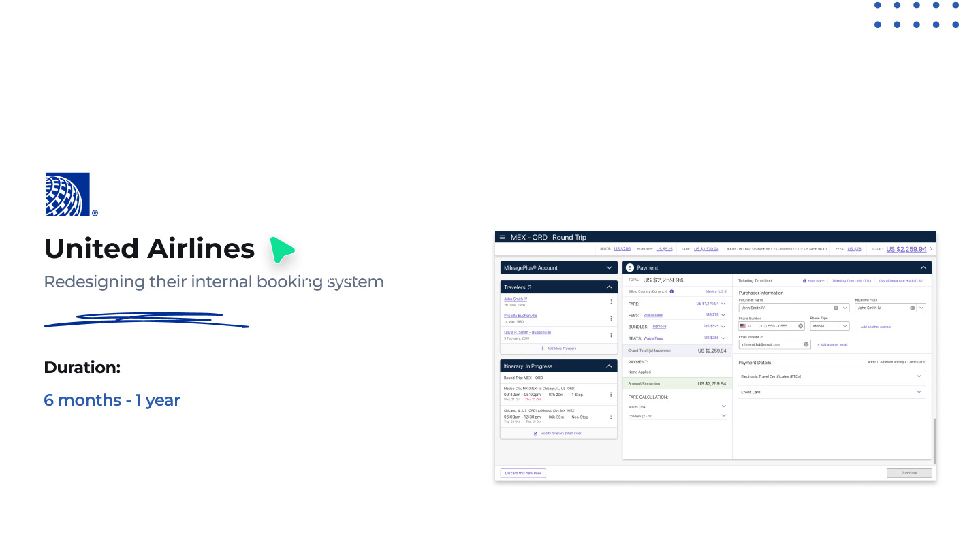The width and height of the screenshot is (980, 552).
Task: Click the 'Grand Total (all travelers):' row
Action: (677, 351)
